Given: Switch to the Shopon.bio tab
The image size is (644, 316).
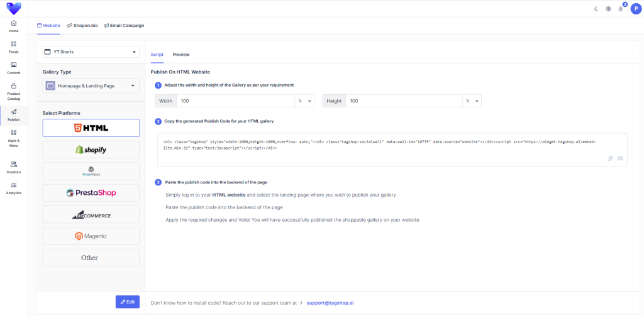Looking at the screenshot, I should (82, 26).
